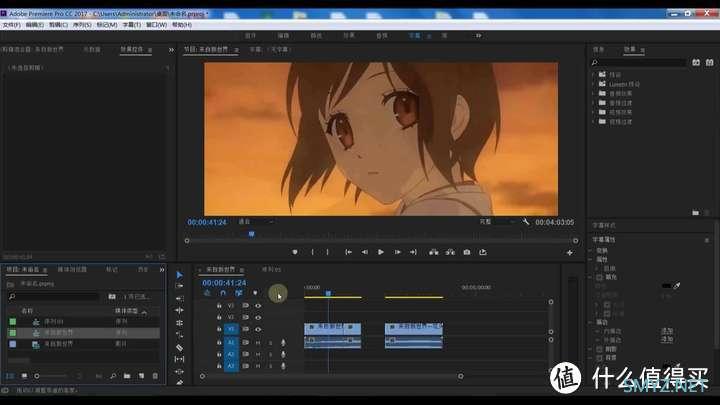Go to Out point
720x405 pixels.
[413, 252]
